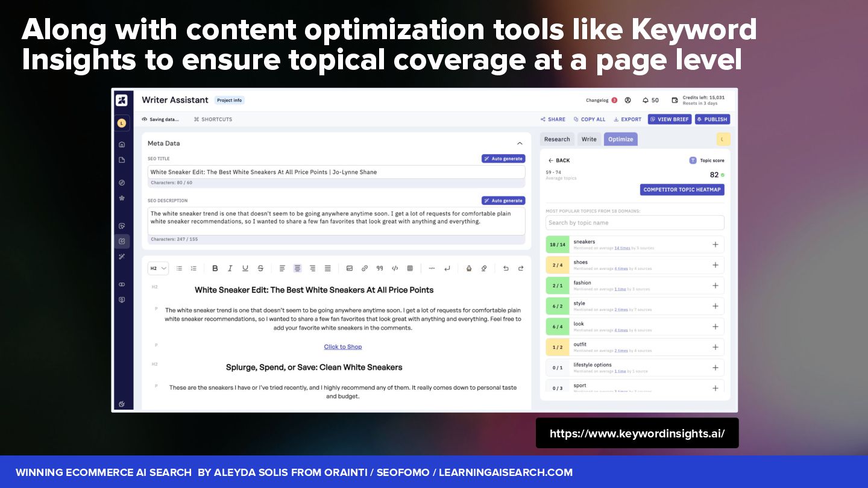Switch to the Research tab
Screen dimensions: 868x488
[x=557, y=139]
